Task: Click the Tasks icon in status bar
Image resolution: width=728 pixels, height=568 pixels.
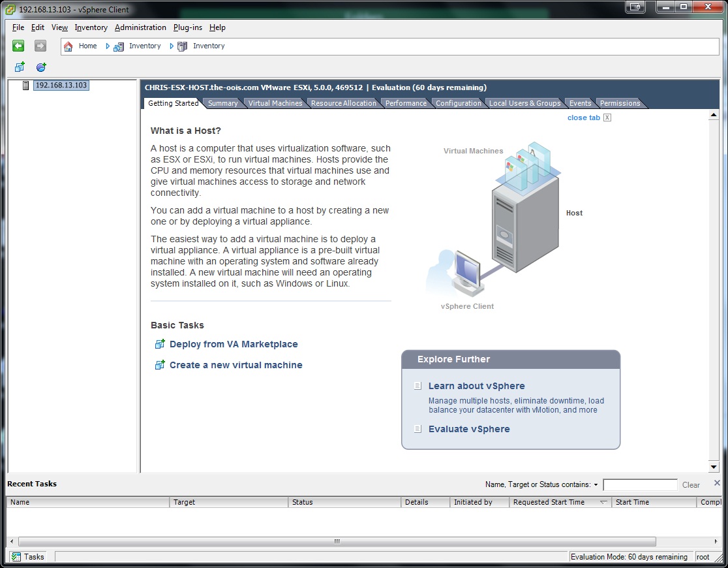Action: 16,557
